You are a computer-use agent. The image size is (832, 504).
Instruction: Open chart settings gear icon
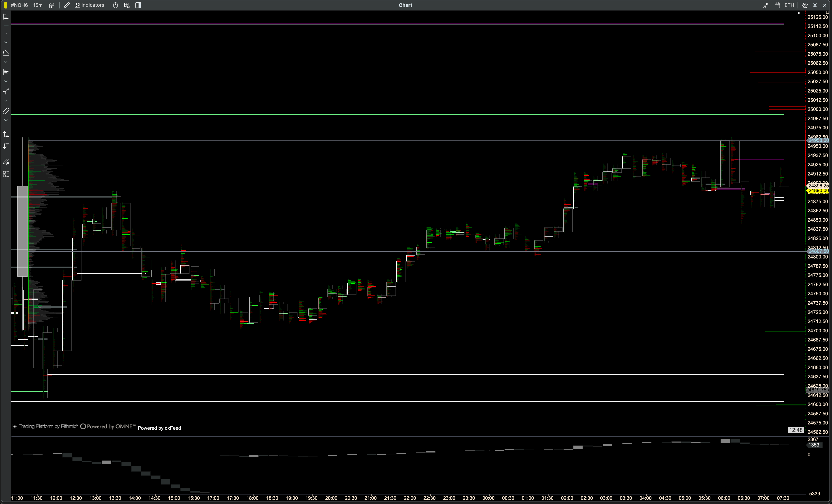[805, 5]
